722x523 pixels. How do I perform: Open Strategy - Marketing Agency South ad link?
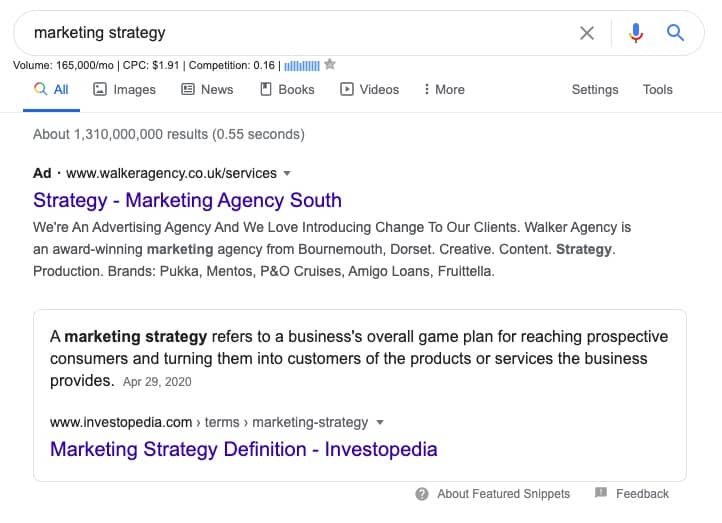[x=187, y=200]
